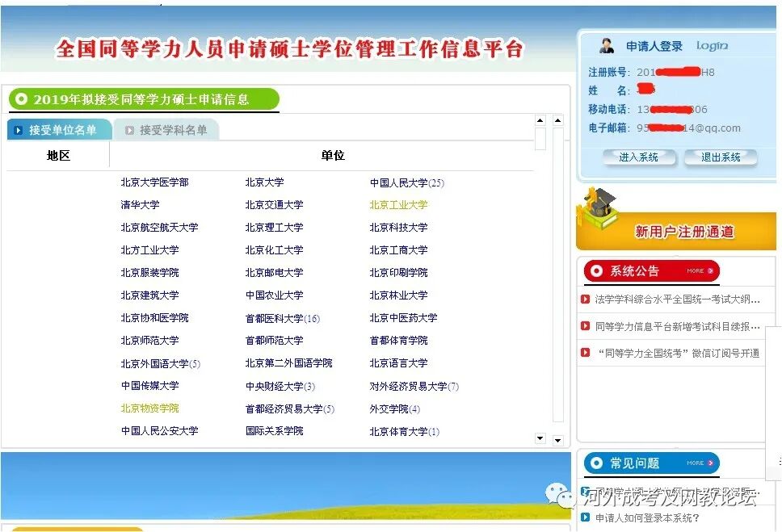Select 北京邮电大学
782x532 pixels.
tap(275, 273)
